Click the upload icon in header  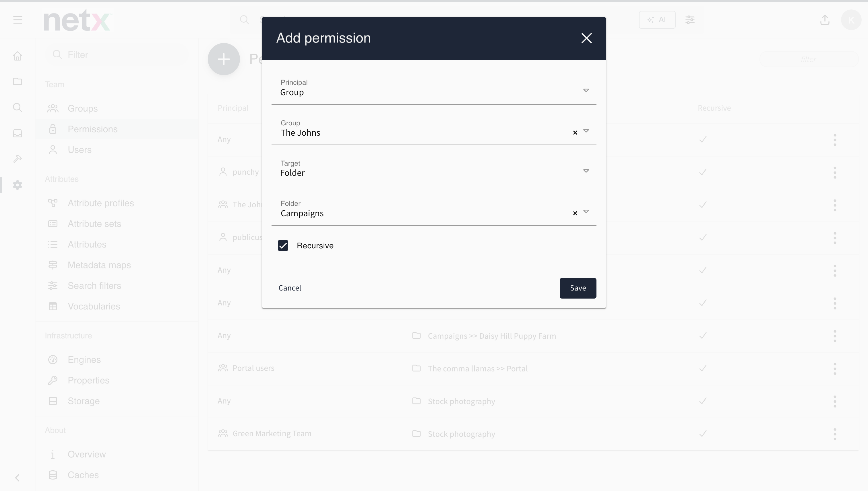point(825,20)
